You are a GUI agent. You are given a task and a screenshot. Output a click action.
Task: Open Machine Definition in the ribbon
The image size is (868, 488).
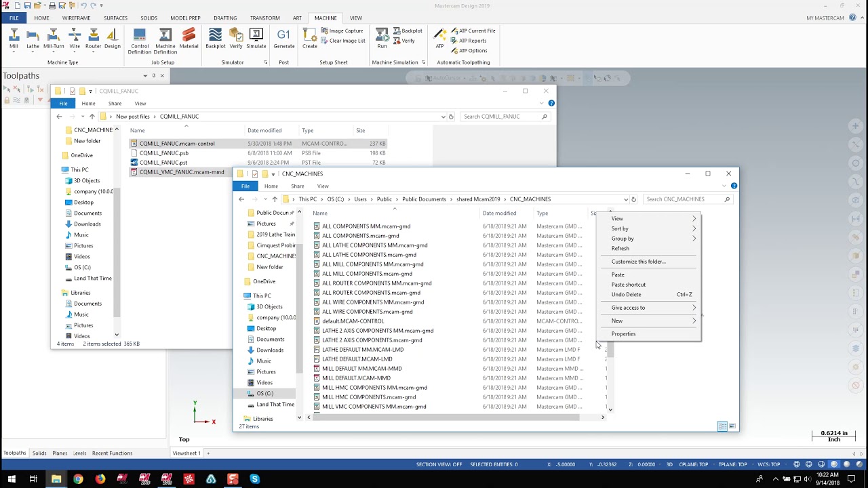165,41
